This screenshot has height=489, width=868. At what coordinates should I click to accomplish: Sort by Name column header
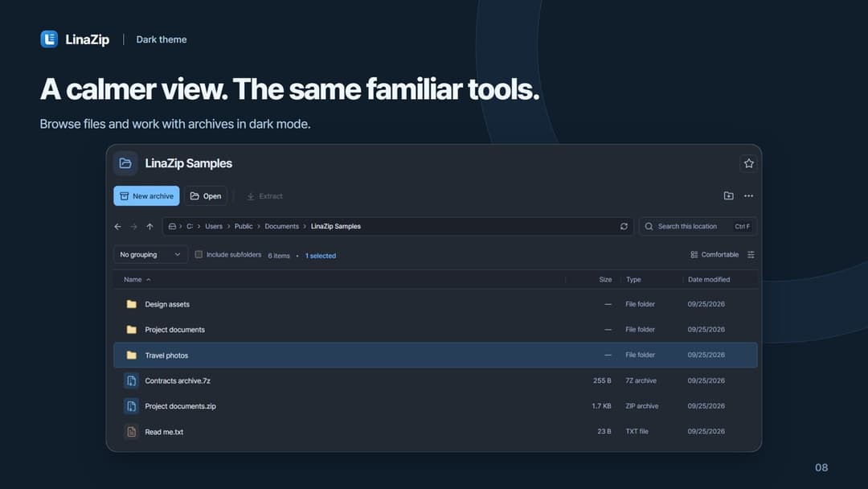133,280
